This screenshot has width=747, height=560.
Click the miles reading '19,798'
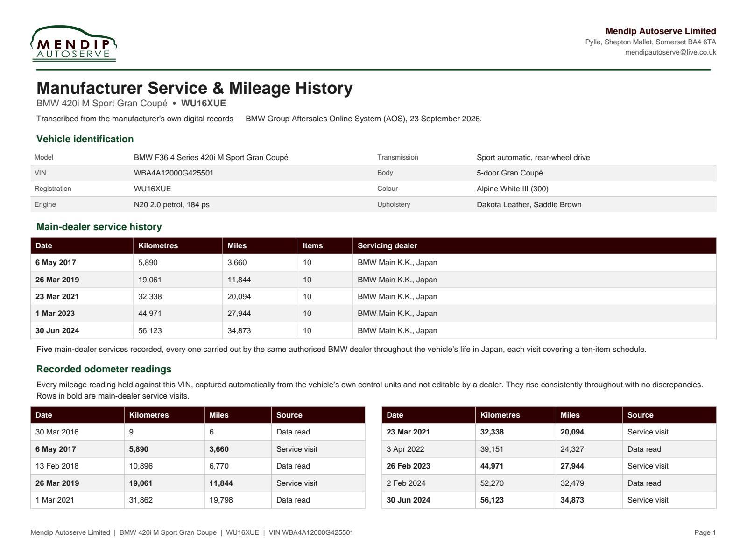coord(221,500)
